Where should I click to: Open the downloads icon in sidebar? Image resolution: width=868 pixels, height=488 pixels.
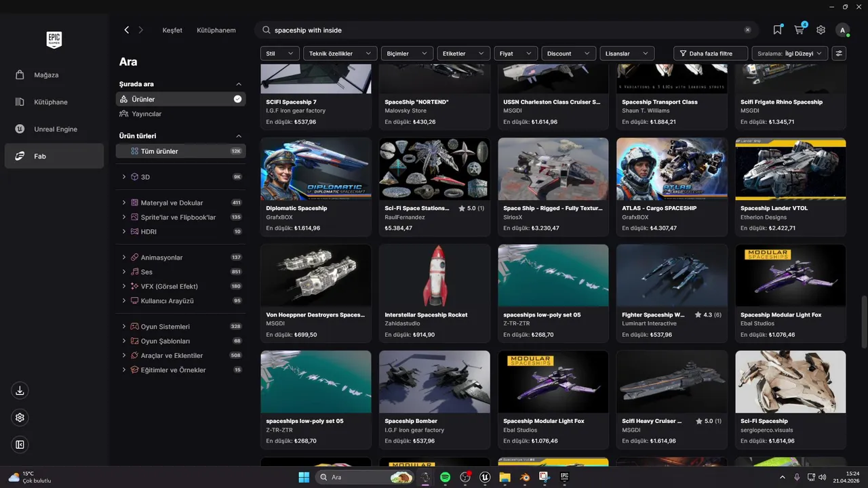coord(20,390)
